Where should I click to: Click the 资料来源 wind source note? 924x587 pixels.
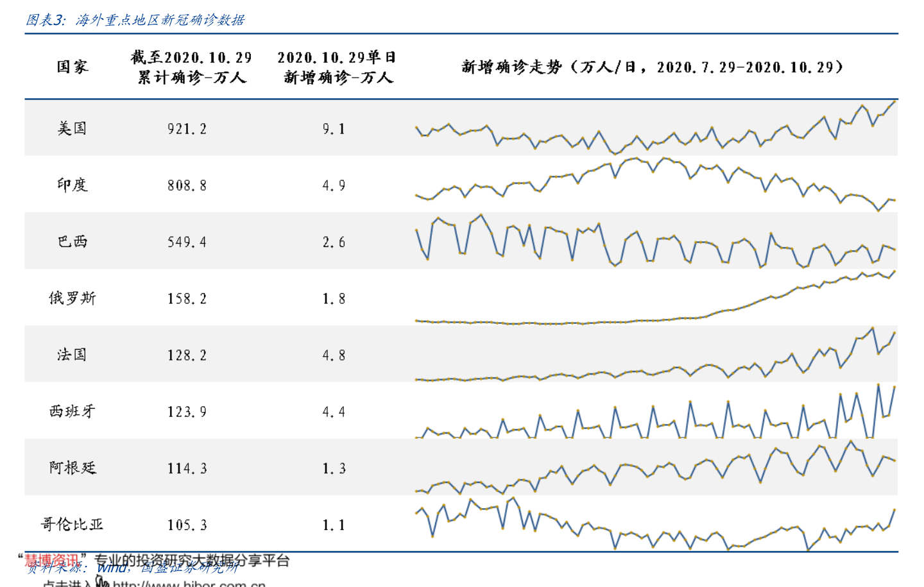[132, 568]
